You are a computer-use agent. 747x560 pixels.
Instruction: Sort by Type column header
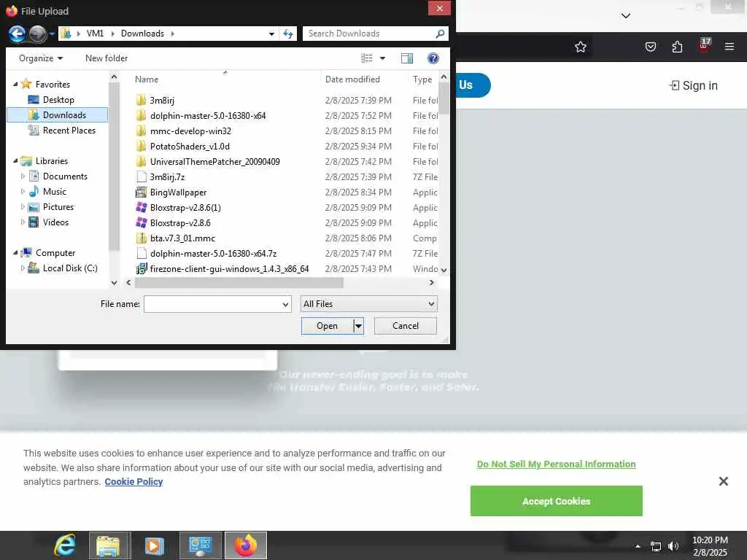click(x=423, y=79)
